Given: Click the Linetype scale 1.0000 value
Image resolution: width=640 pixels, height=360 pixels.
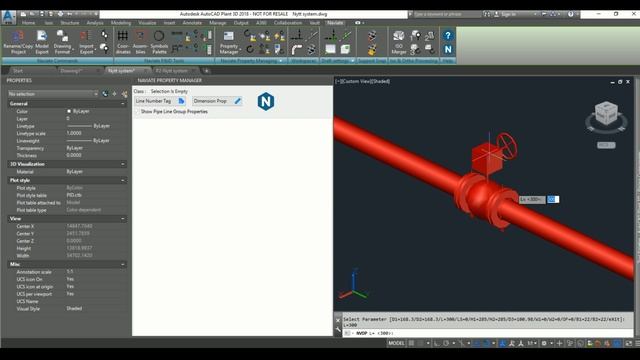Looking at the screenshot, I should (74, 133).
